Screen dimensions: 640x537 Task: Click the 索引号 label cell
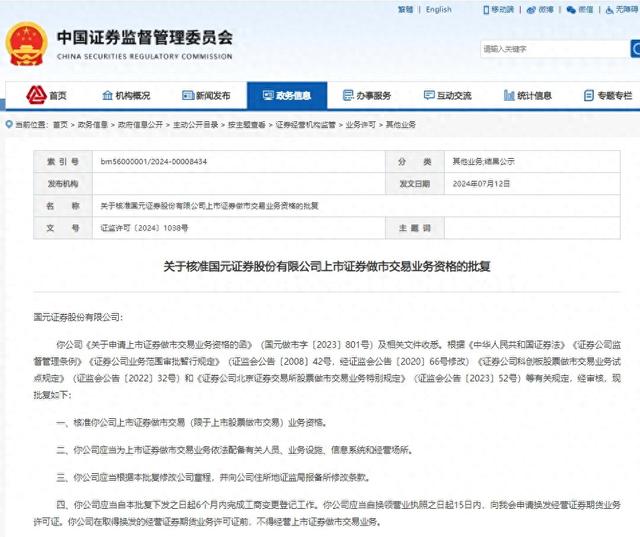click(x=63, y=162)
